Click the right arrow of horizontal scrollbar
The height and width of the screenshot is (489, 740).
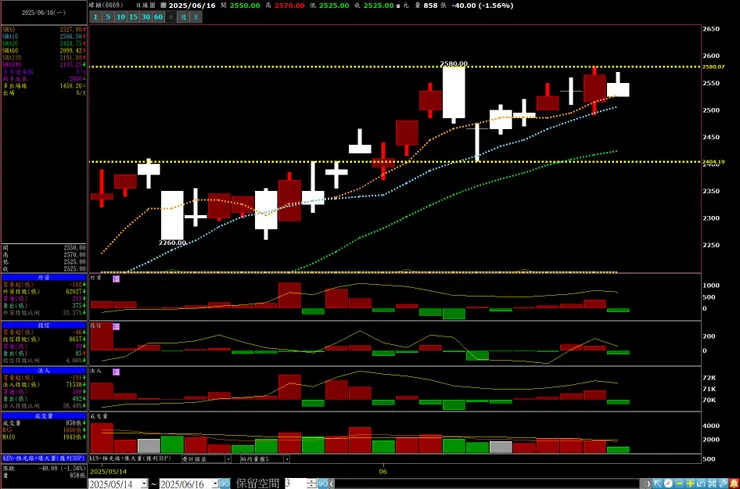[x=648, y=483]
